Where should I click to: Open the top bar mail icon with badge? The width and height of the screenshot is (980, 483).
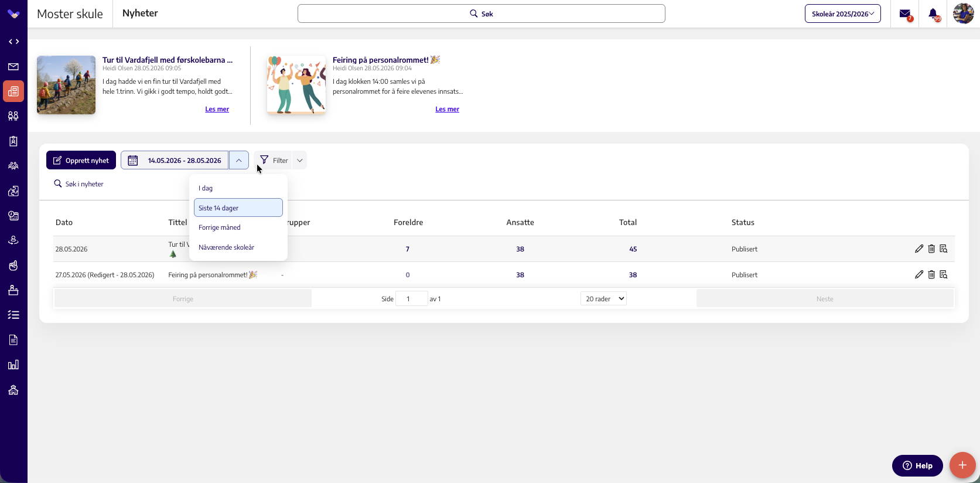pyautogui.click(x=906, y=14)
